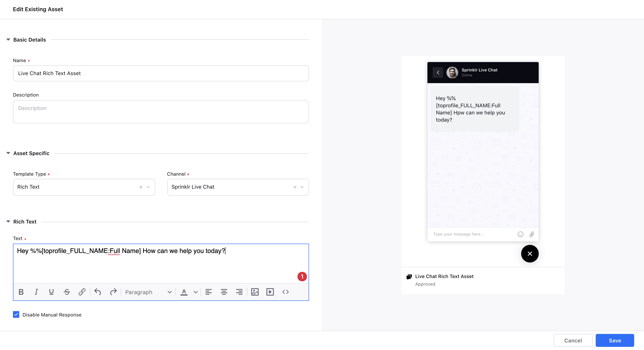Click the preview message bubble
This screenshot has width=644, height=350.
pyautogui.click(x=475, y=109)
